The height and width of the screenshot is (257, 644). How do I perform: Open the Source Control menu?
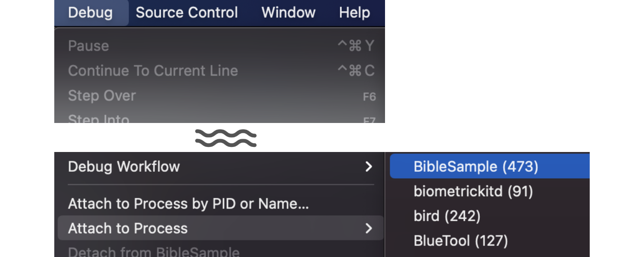pos(187,12)
